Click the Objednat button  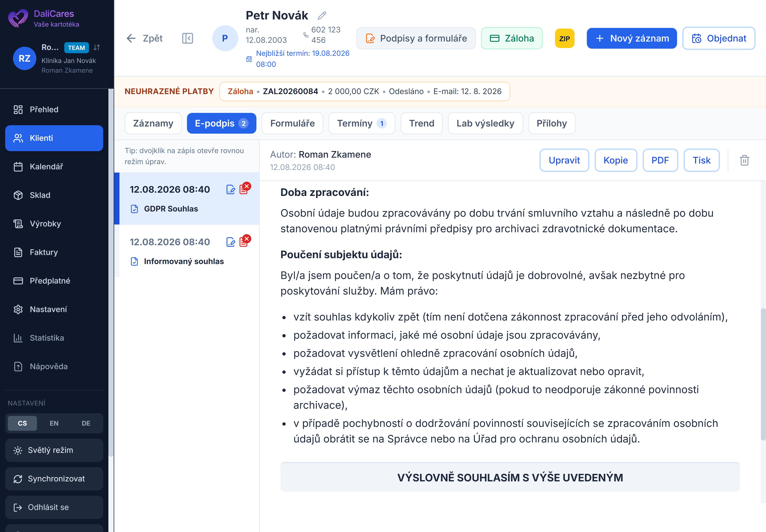pyautogui.click(x=719, y=38)
